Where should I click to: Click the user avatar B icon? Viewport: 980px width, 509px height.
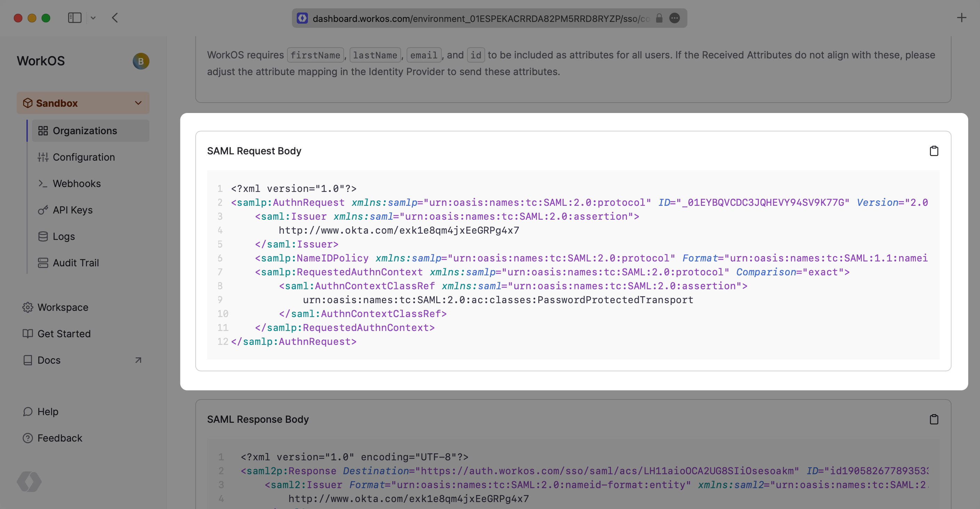(x=141, y=61)
